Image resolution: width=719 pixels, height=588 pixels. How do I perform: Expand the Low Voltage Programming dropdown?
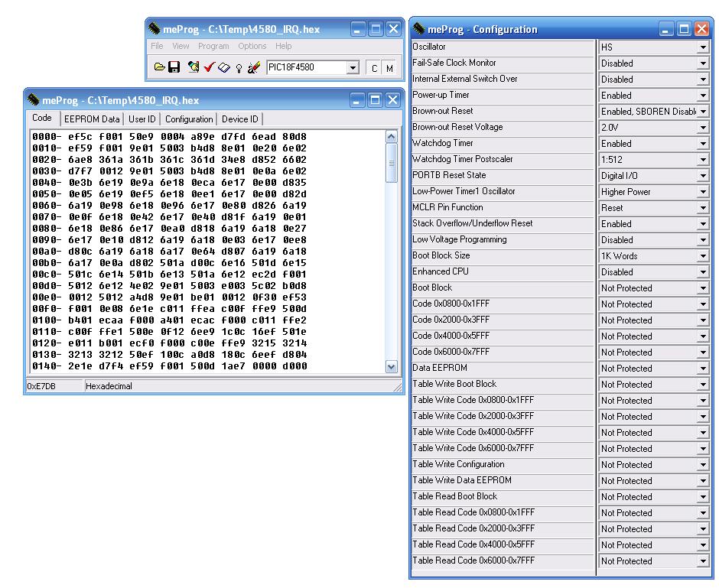pos(703,239)
